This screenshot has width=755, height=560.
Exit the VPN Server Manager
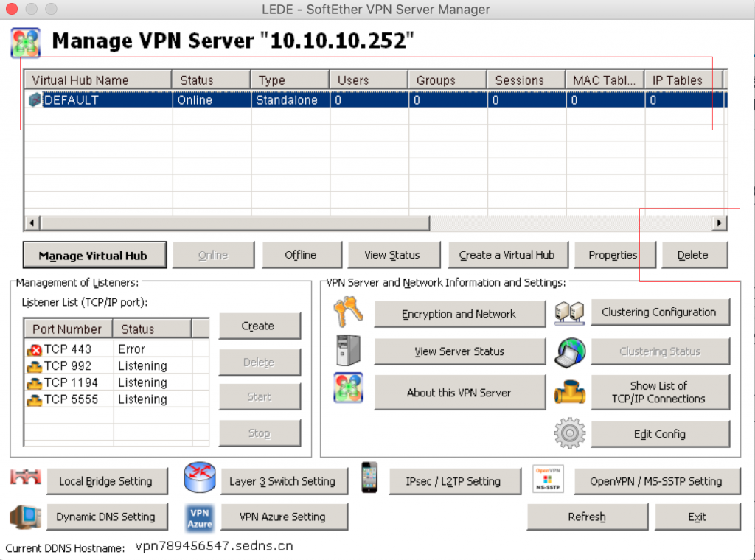coord(697,517)
